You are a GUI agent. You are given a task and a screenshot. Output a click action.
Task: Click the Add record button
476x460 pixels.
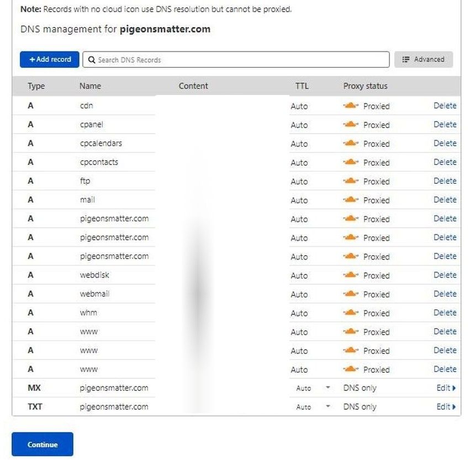49,59
